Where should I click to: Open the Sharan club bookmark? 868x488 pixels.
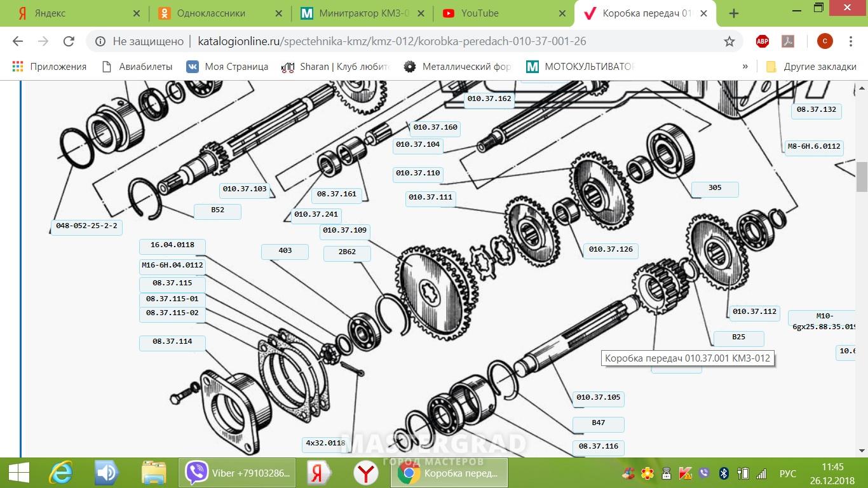tap(335, 66)
